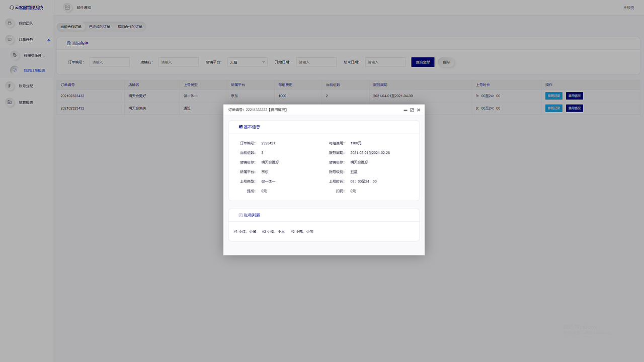Viewport: 644px width, 362px height.
Task: Click account group #2 小刚、小王
Action: 273,232
